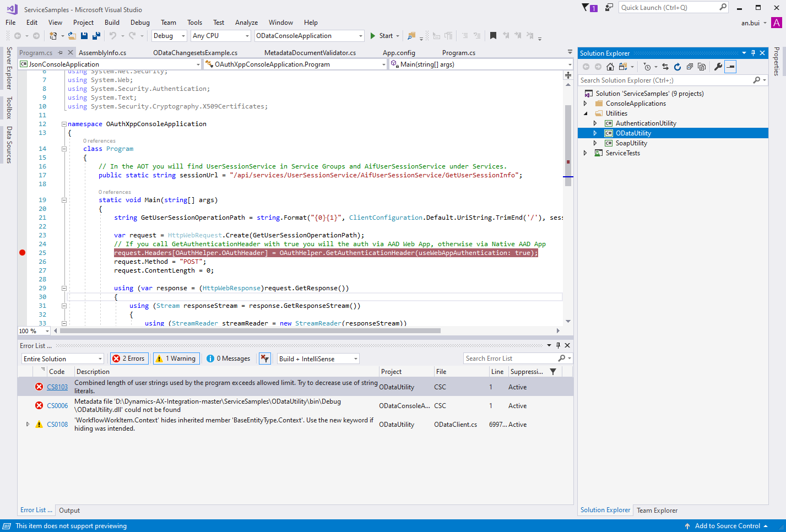Open the CS0006 error code link
The width and height of the screenshot is (786, 532).
pyautogui.click(x=57, y=406)
